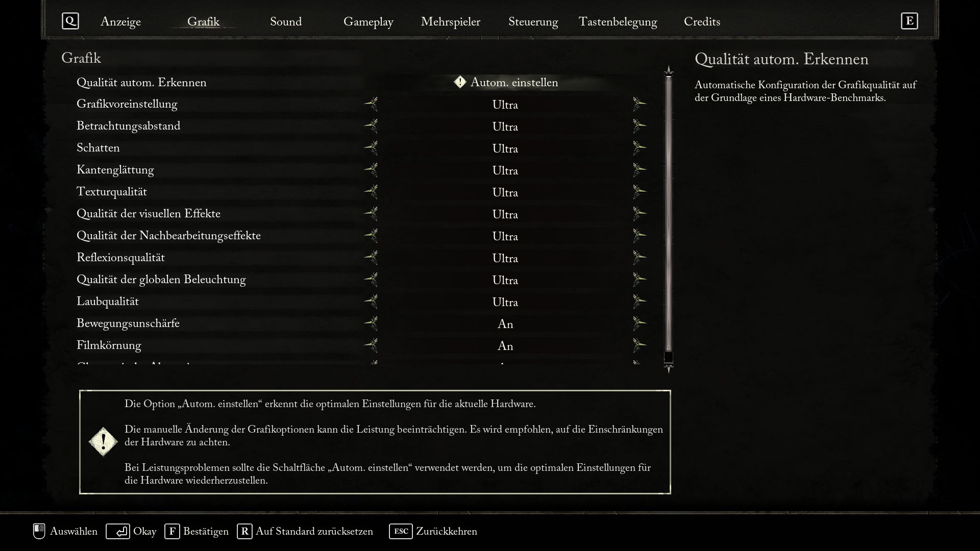Open the Sound settings tab
This screenshot has height=551, width=980.
coord(286,21)
